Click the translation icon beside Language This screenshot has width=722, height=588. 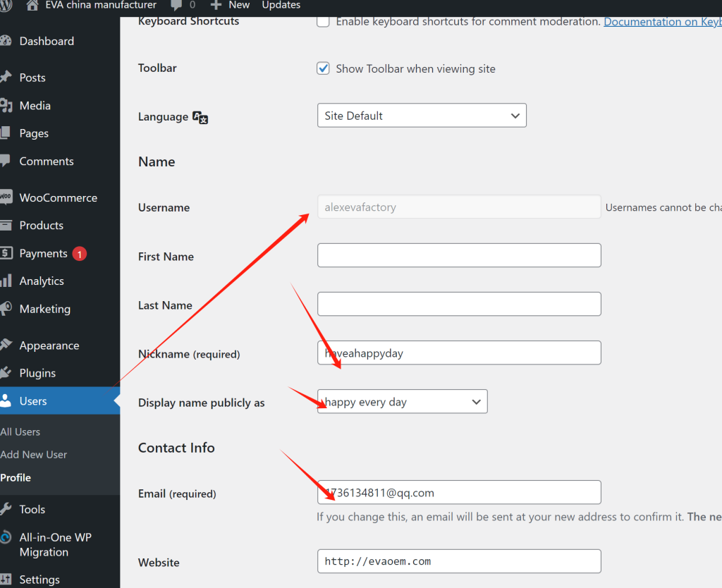point(200,118)
